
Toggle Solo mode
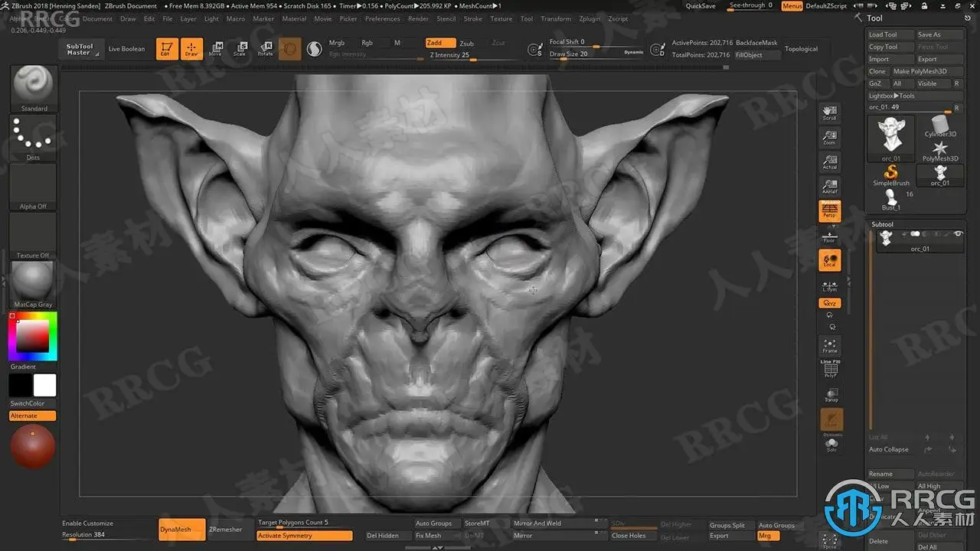coord(831,445)
